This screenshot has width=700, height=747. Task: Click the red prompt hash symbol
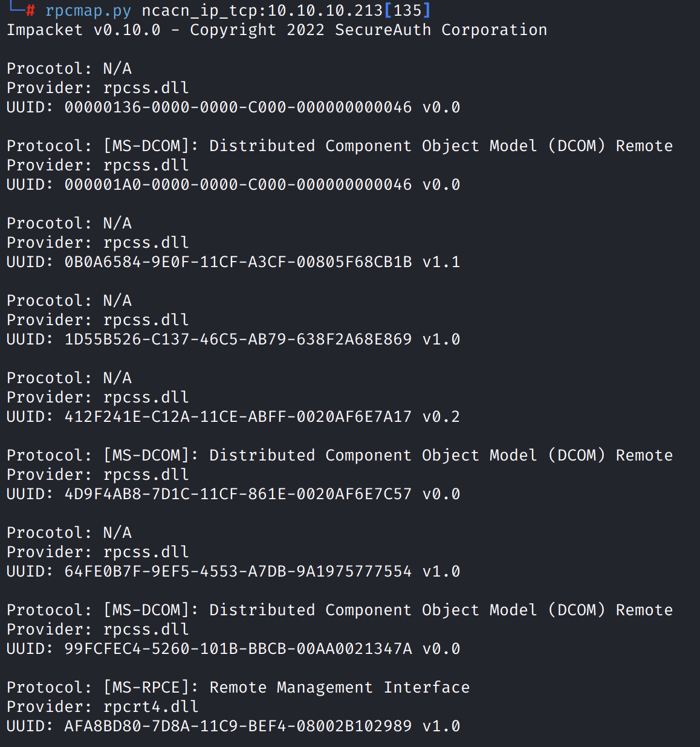coord(31,11)
